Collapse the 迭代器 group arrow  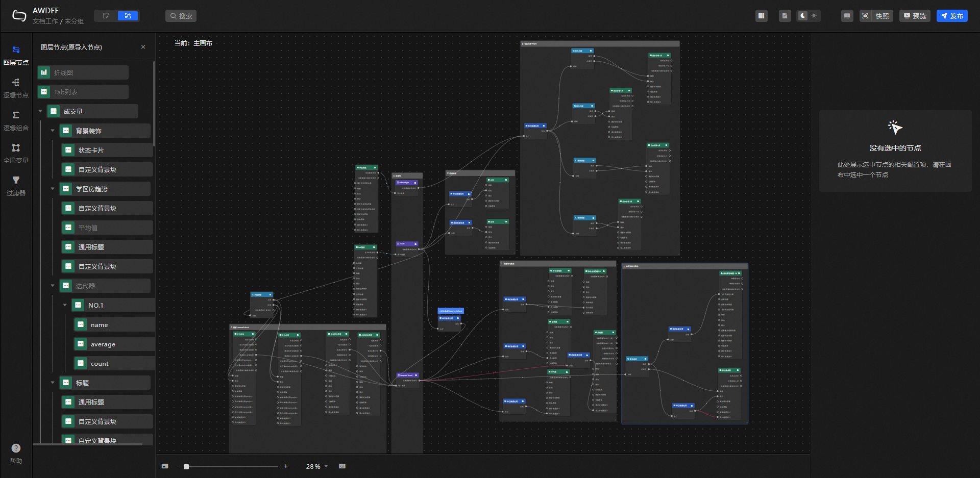pyautogui.click(x=53, y=286)
